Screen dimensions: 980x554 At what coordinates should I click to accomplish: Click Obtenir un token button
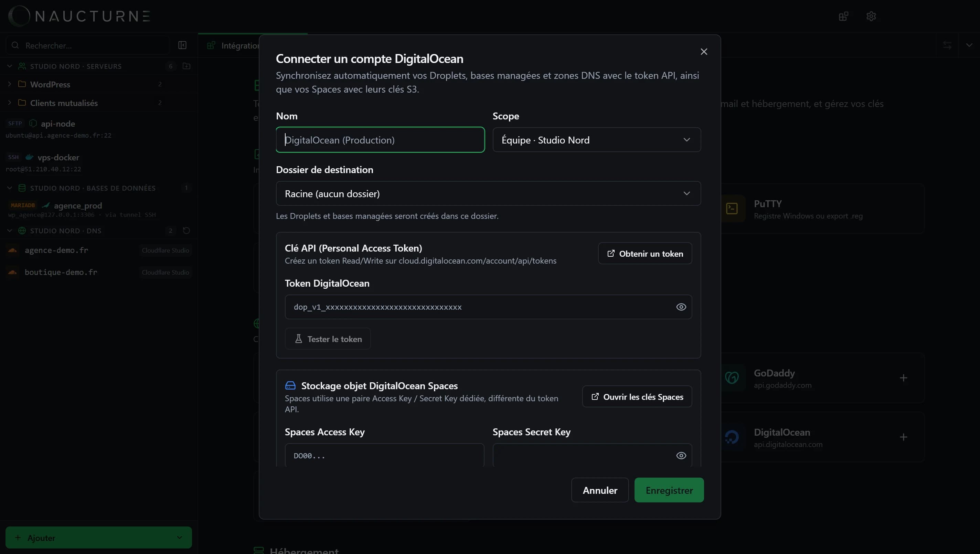pos(645,253)
